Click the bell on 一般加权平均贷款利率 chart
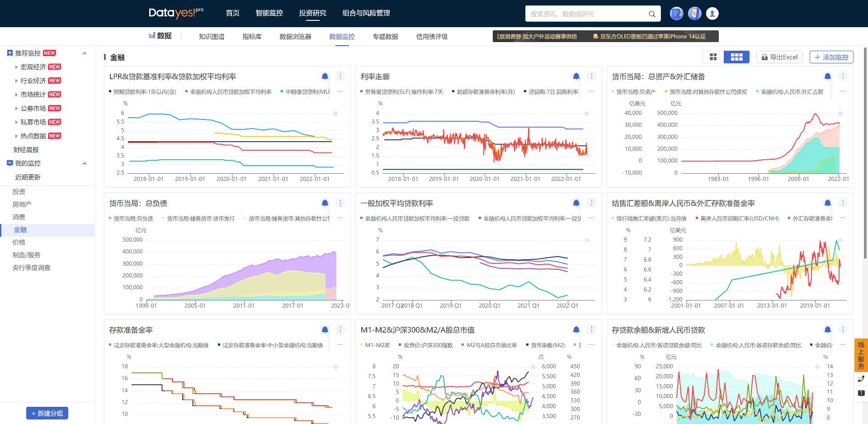Image resolution: width=868 pixels, height=424 pixels. [576, 203]
